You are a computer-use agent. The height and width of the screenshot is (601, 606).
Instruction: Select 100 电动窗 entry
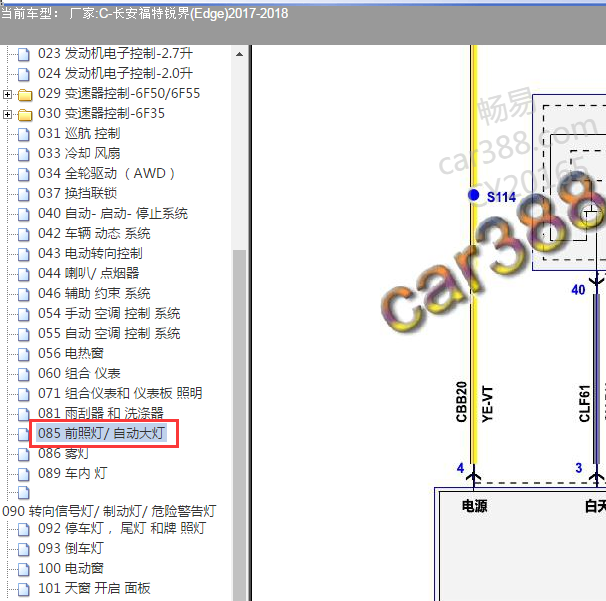click(71, 569)
